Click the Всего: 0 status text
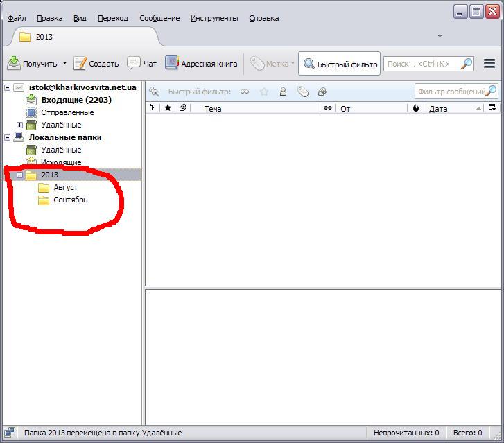The width and height of the screenshot is (504, 443). coord(468,433)
